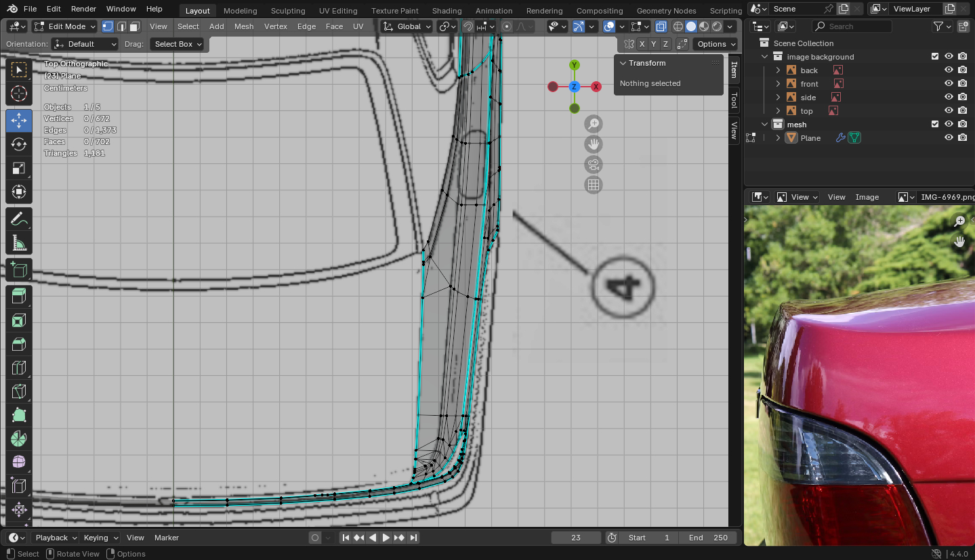Screen dimensions: 975x560
Task: Select the Scale tool
Action: pos(19,168)
